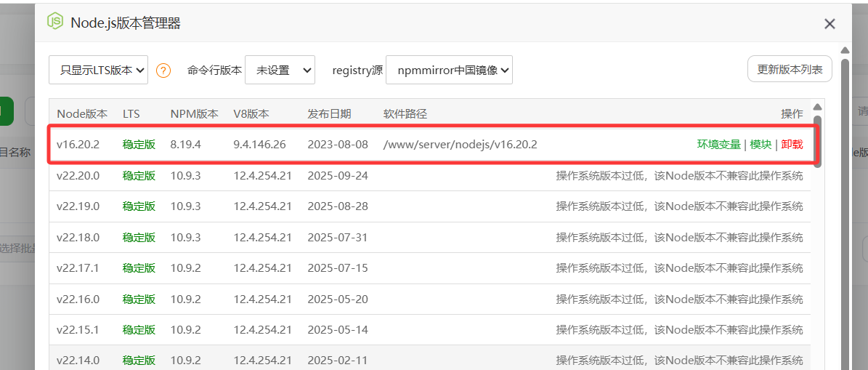The height and width of the screenshot is (370, 868).
Task: Open the 命令行版本 dropdown showing 未设置
Action: tap(280, 70)
